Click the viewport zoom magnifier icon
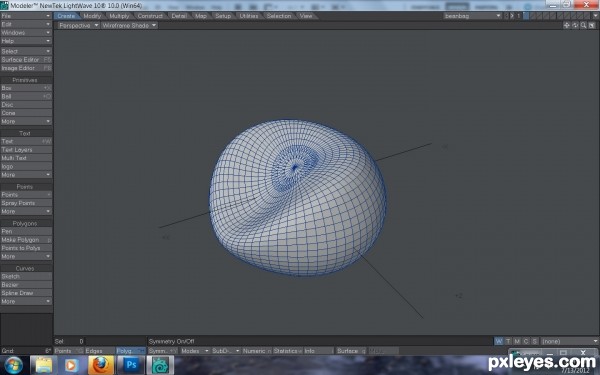This screenshot has width=600, height=375. [x=584, y=25]
